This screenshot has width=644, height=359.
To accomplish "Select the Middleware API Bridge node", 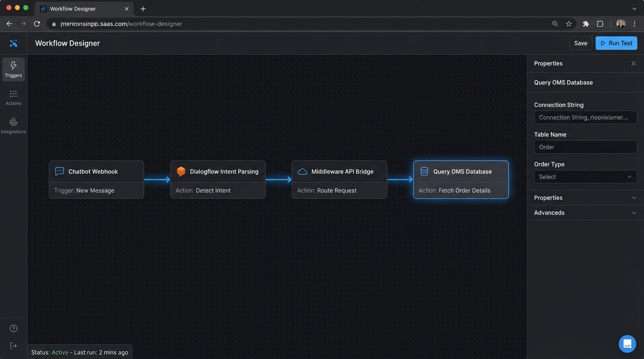I will coord(339,180).
